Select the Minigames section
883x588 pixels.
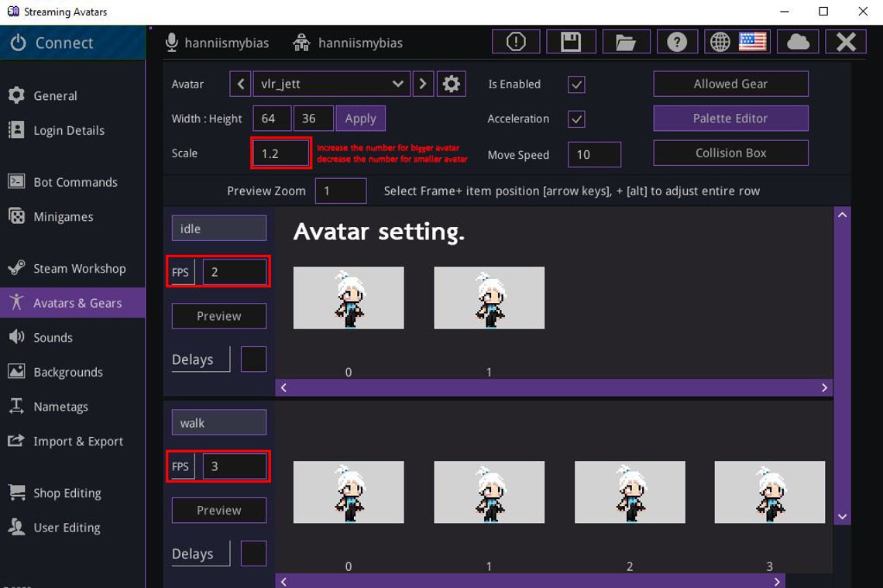64,216
